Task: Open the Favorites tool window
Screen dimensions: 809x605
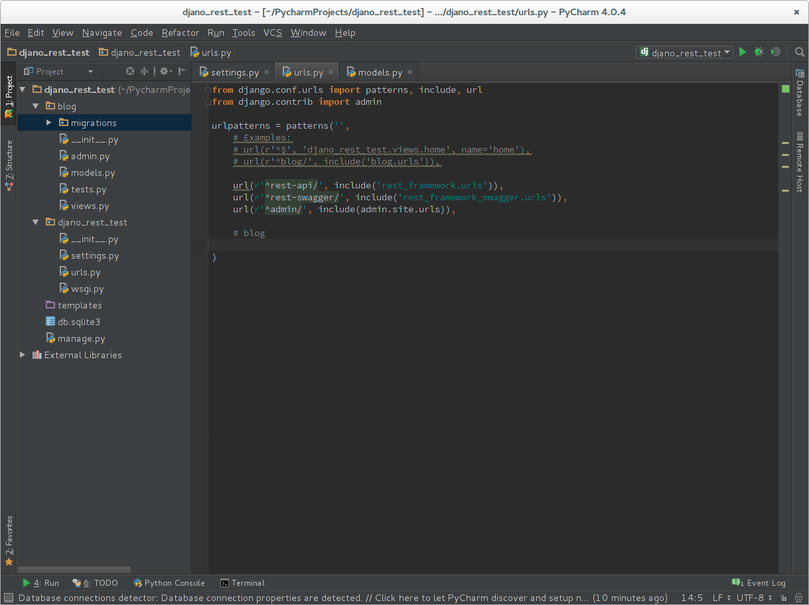Action: (x=9, y=541)
